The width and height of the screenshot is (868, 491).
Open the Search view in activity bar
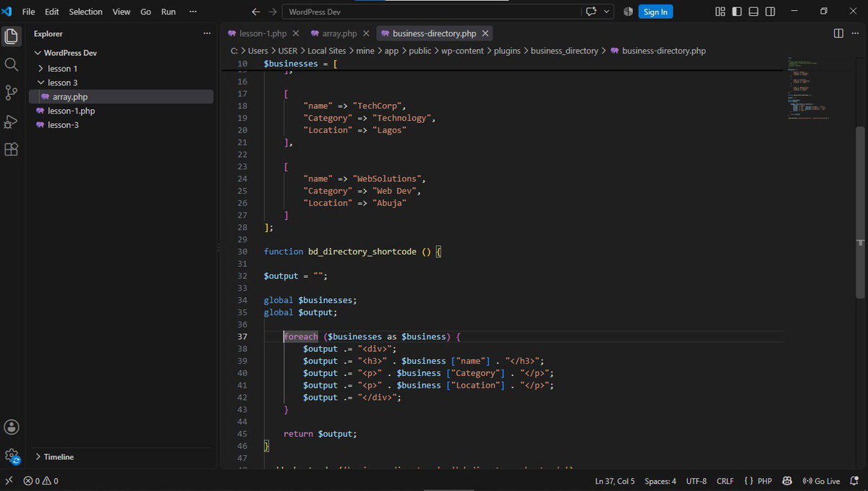11,64
